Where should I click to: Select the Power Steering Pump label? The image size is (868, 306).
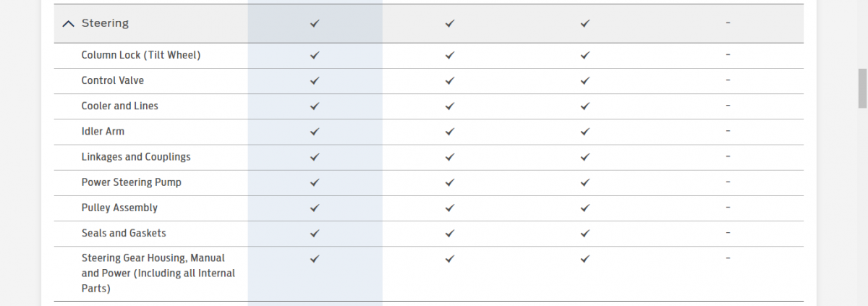[x=131, y=182]
